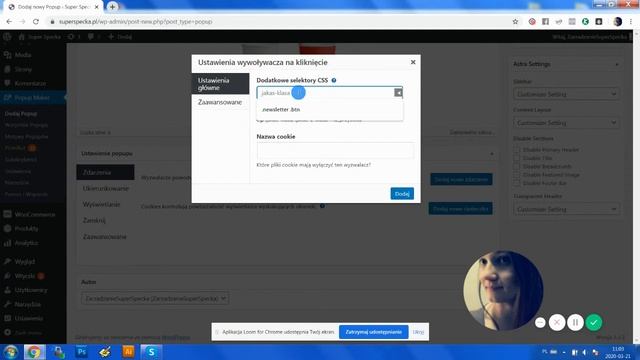This screenshot has width=640, height=360.
Task: Click comments bubble in admin bar
Action: (91, 37)
